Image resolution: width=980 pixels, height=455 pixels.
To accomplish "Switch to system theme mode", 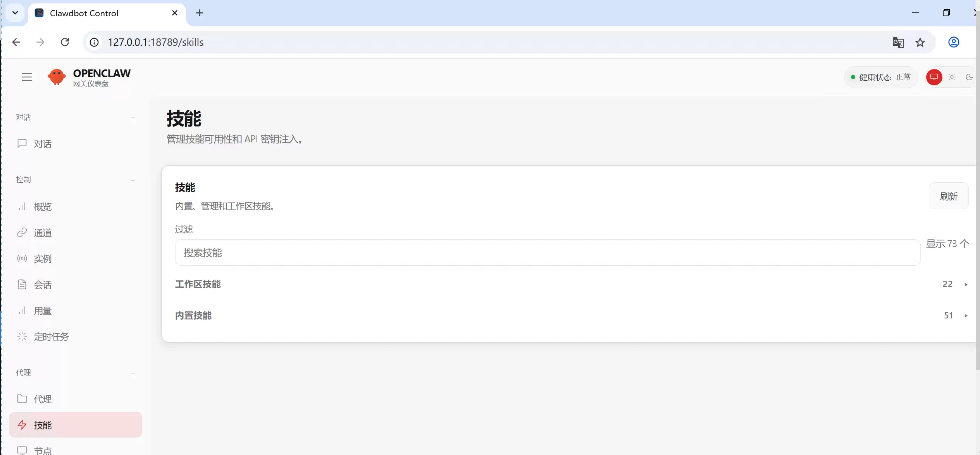I will 934,77.
